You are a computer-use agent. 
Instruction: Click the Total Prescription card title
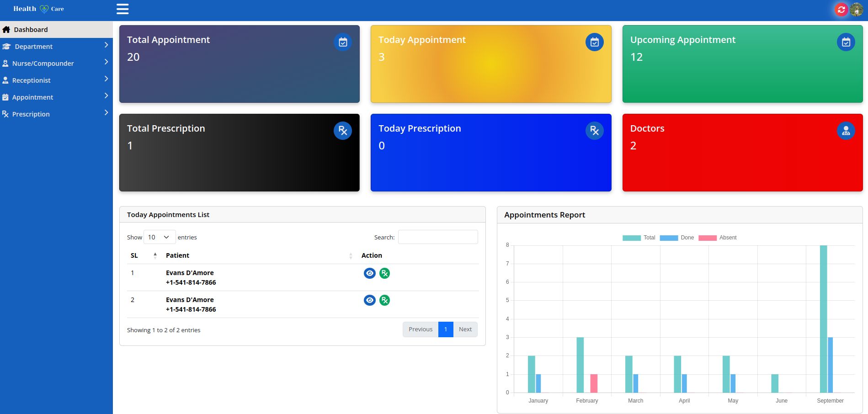click(x=166, y=128)
